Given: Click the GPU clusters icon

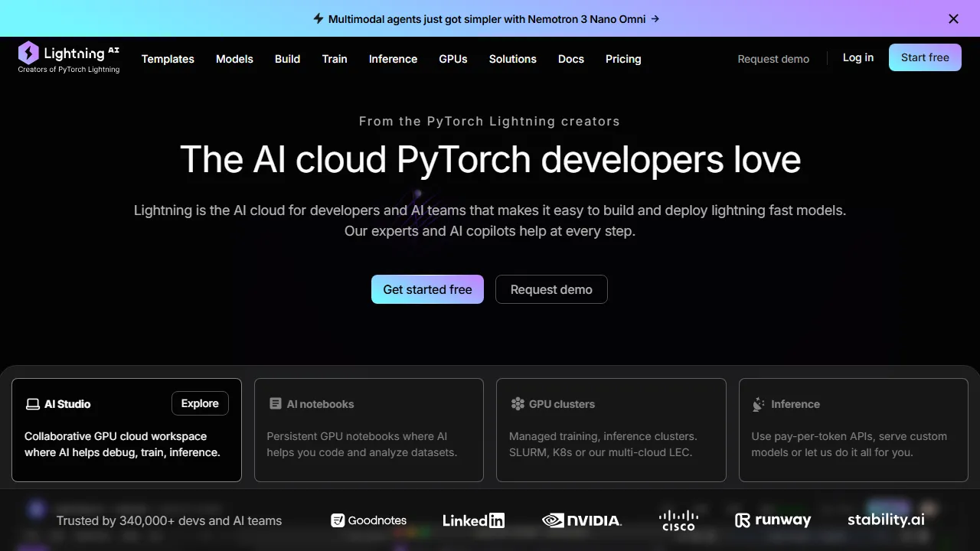Looking at the screenshot, I should pos(518,403).
